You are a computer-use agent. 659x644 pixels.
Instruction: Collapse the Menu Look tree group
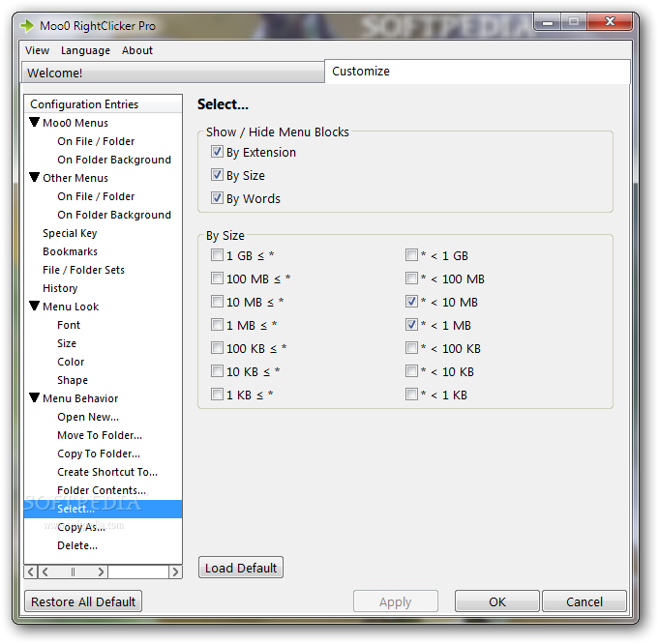pos(35,306)
